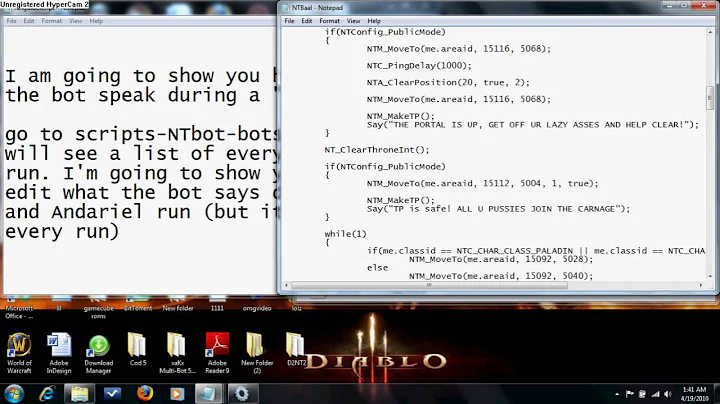
Task: Launch the Download Manager shortcut
Action: point(98,353)
